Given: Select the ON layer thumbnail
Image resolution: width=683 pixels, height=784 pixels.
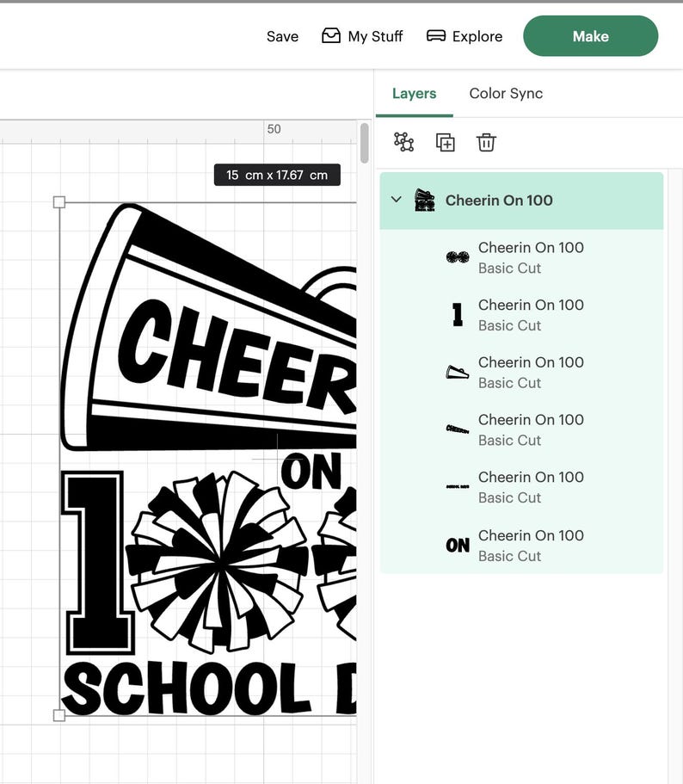Looking at the screenshot, I should (457, 545).
